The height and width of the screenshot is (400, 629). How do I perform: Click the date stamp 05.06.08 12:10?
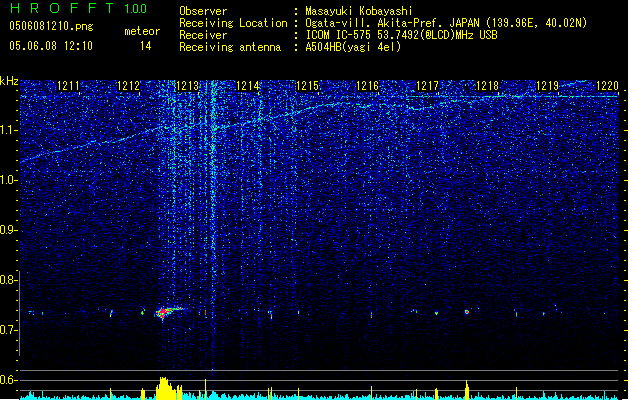coord(51,46)
